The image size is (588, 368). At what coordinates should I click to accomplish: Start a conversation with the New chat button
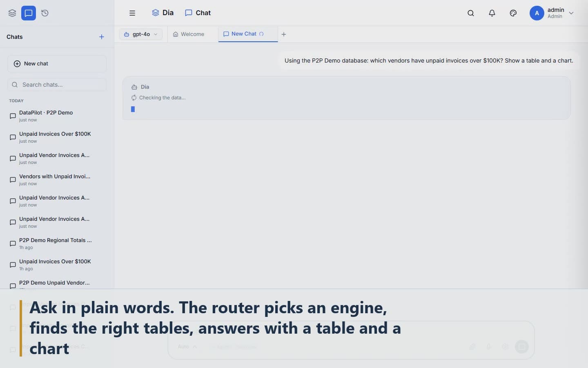[x=57, y=64]
